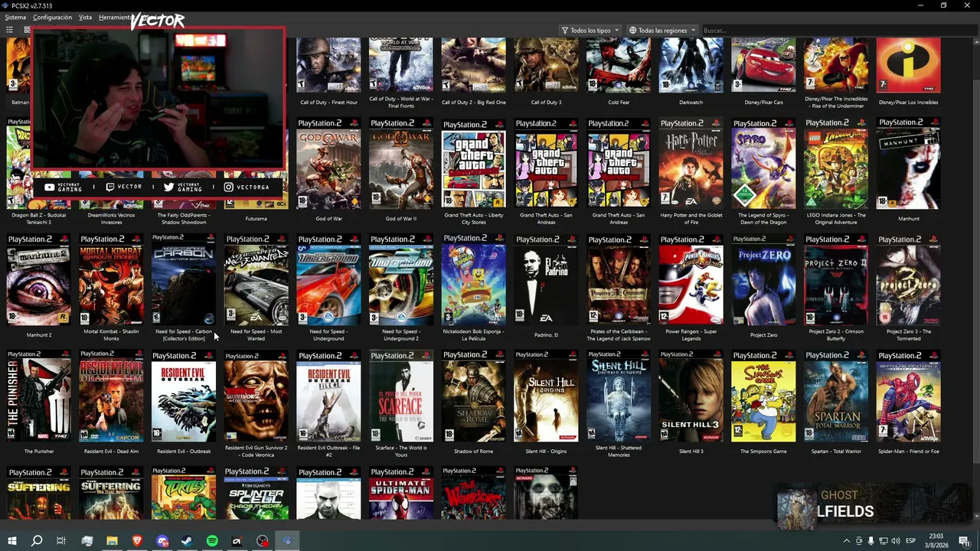980x551 pixels.
Task: Open the Herramientas menu
Action: pyautogui.click(x=115, y=17)
